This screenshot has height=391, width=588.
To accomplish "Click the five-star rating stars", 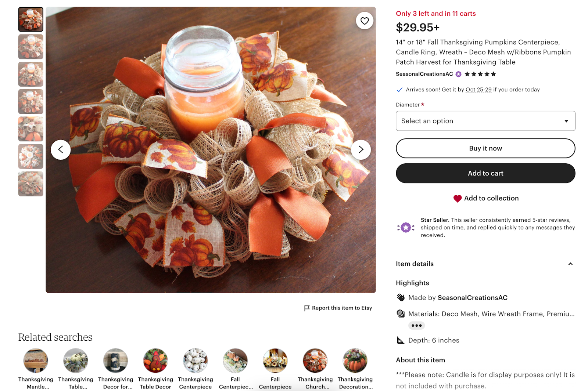I will (x=479, y=74).
